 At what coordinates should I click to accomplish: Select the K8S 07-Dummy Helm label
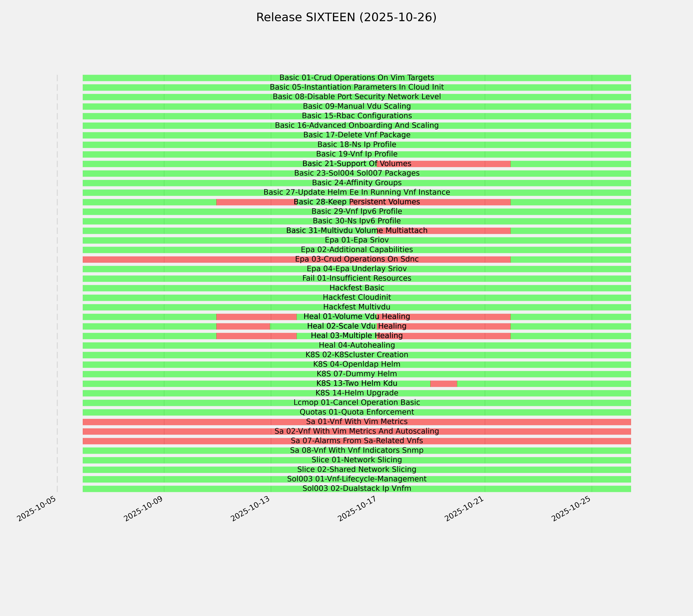(357, 374)
